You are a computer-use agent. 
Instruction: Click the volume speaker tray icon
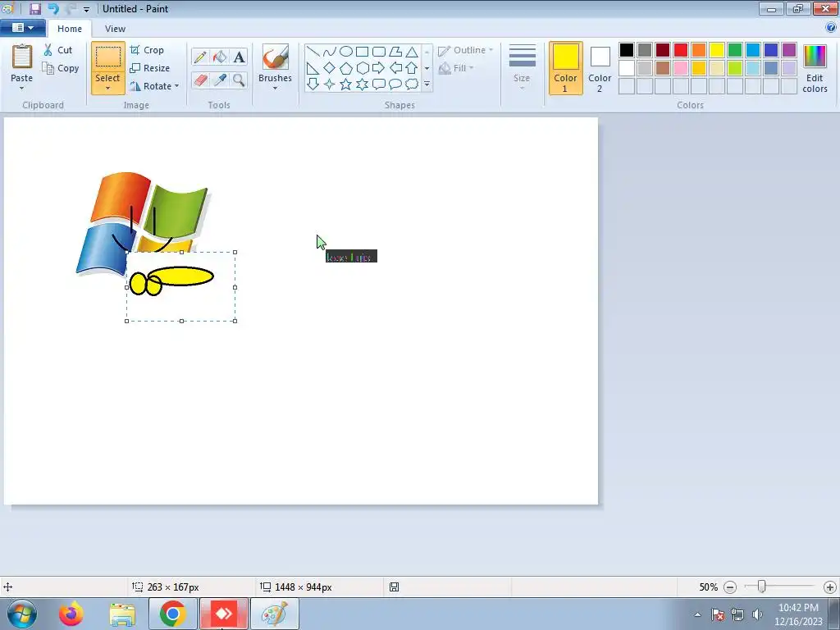(757, 614)
